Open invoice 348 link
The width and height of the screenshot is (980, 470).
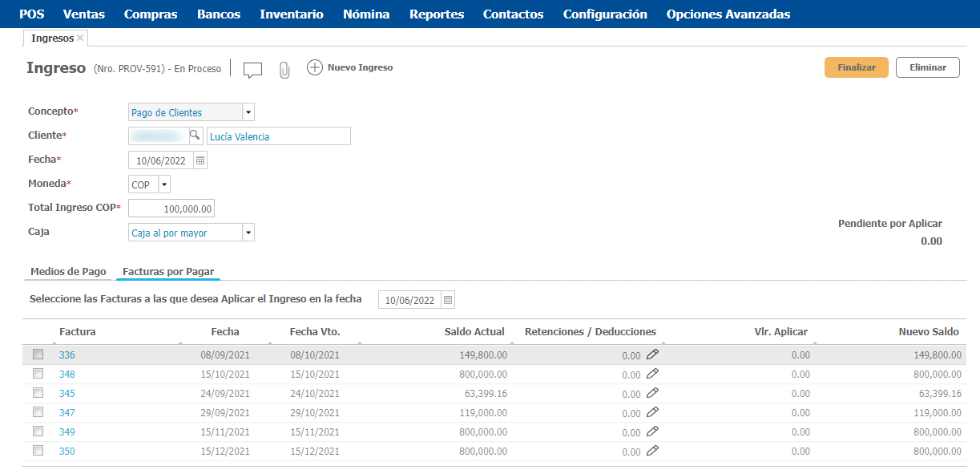67,374
